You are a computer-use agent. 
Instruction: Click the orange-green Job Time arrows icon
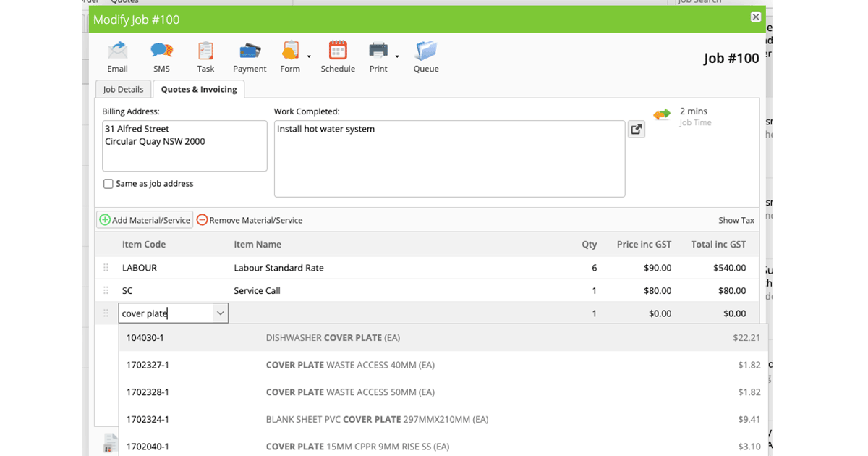click(662, 114)
